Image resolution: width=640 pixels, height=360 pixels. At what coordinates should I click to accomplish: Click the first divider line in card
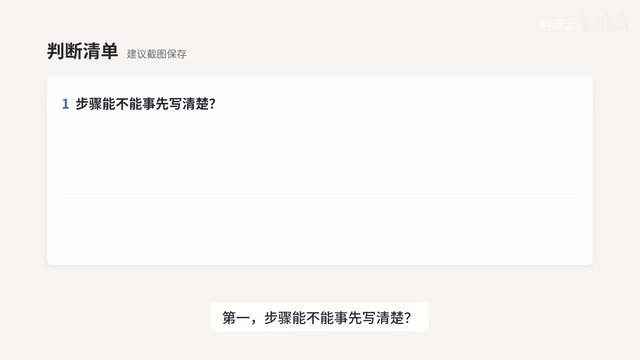pos(320,142)
